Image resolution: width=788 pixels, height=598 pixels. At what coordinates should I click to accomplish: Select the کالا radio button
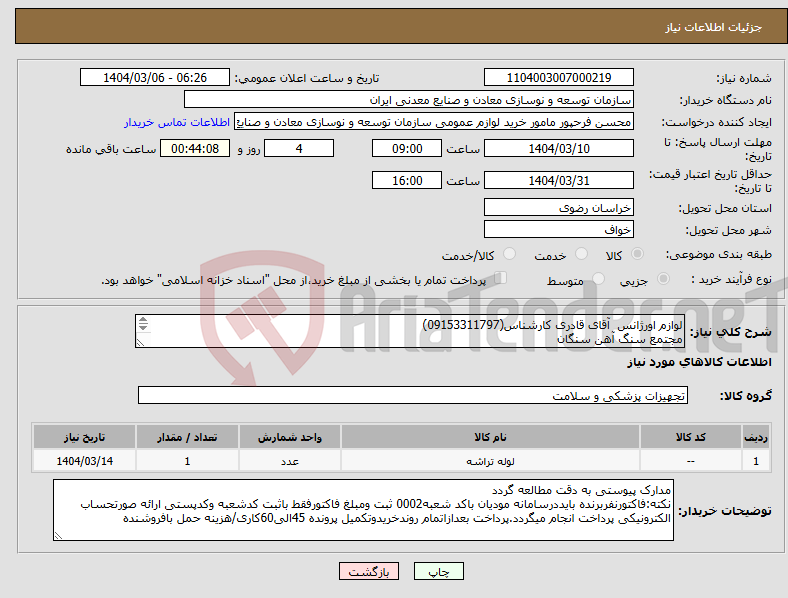[x=637, y=254]
